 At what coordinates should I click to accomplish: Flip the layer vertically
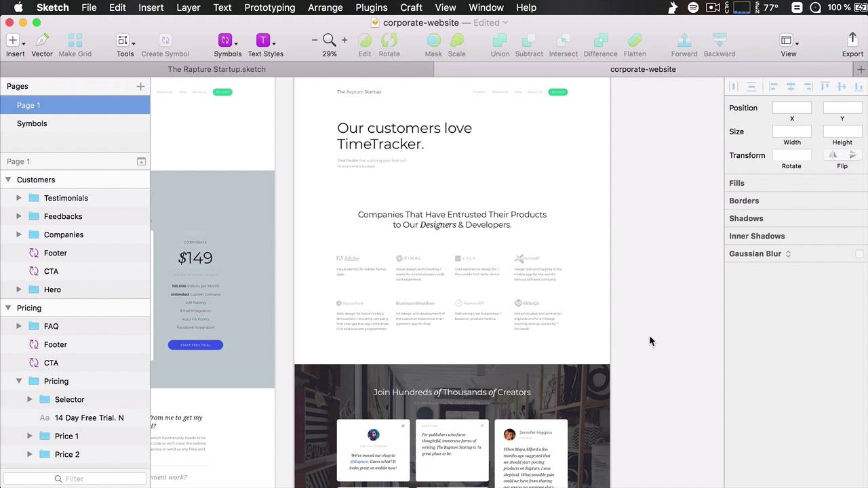tap(852, 155)
